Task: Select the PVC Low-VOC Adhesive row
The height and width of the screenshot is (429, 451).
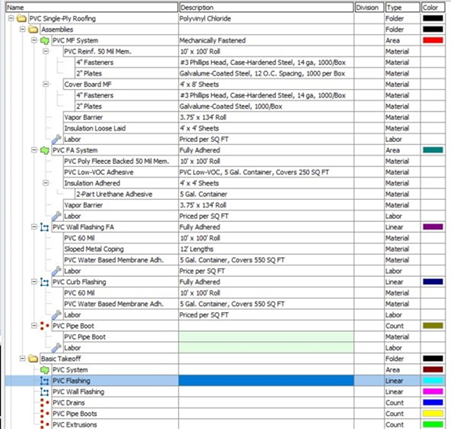Action: coord(225,172)
